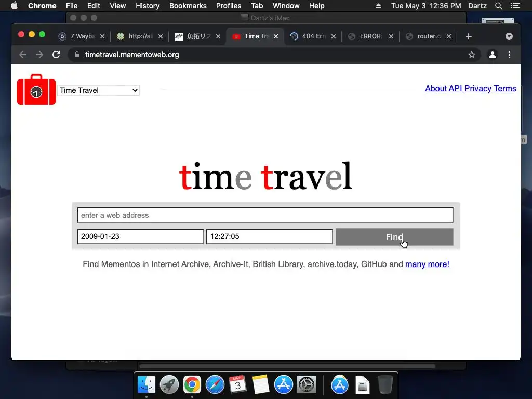Reload the page with the refresh icon
The image size is (532, 399).
[56, 55]
